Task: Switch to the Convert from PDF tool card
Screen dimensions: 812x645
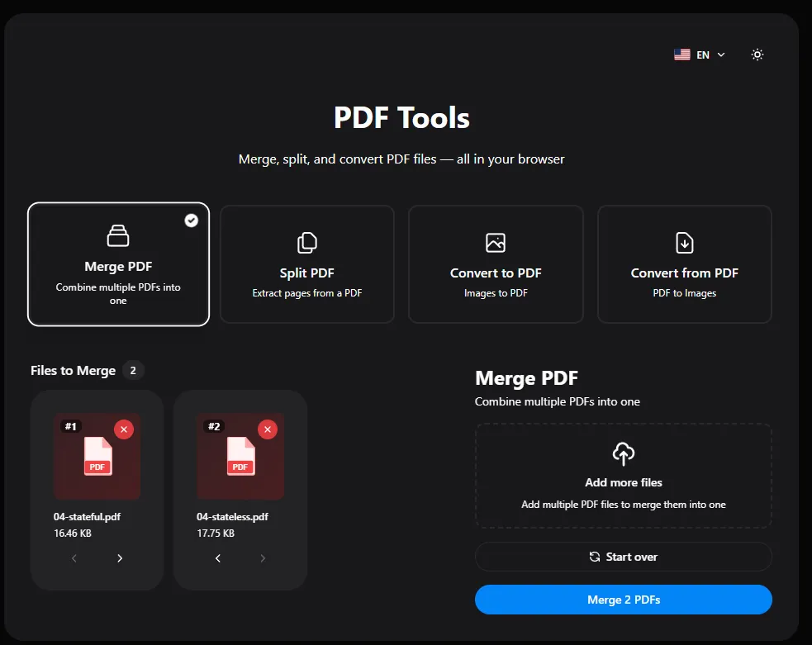Action: coord(684,264)
